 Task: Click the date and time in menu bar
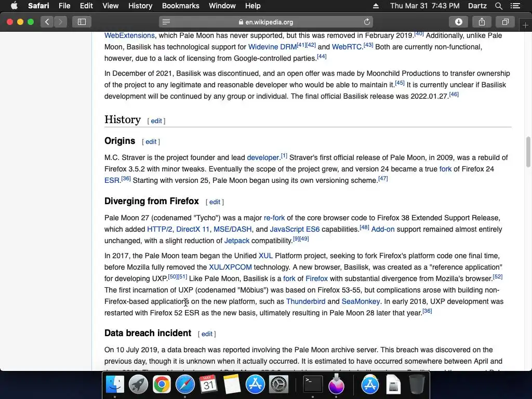[x=424, y=6]
